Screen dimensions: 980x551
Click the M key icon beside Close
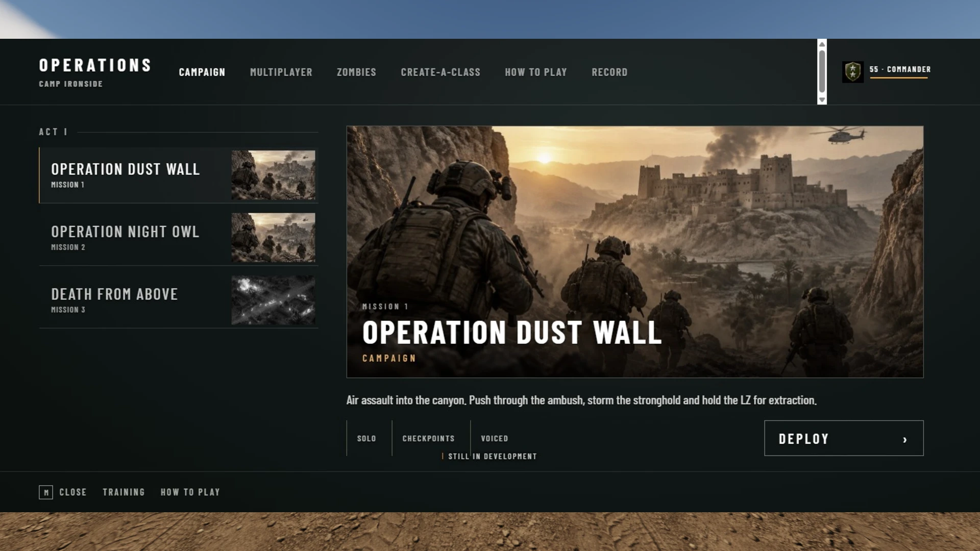coord(46,492)
